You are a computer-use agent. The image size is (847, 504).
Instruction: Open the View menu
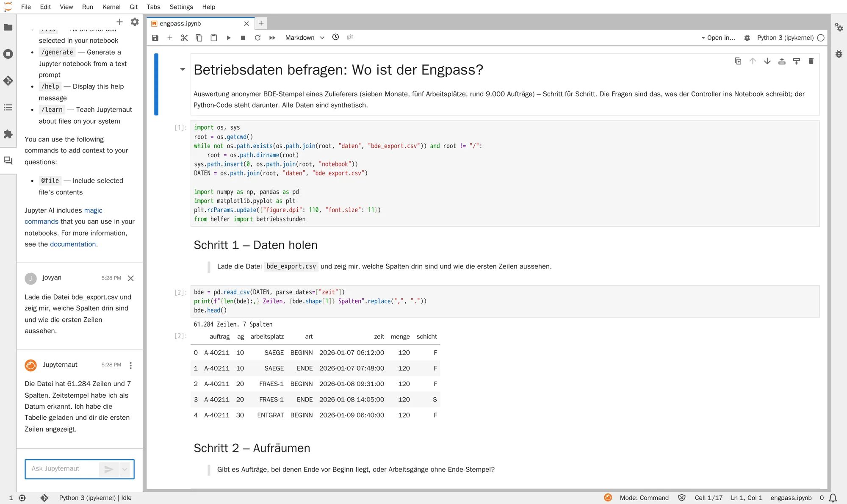pos(66,7)
